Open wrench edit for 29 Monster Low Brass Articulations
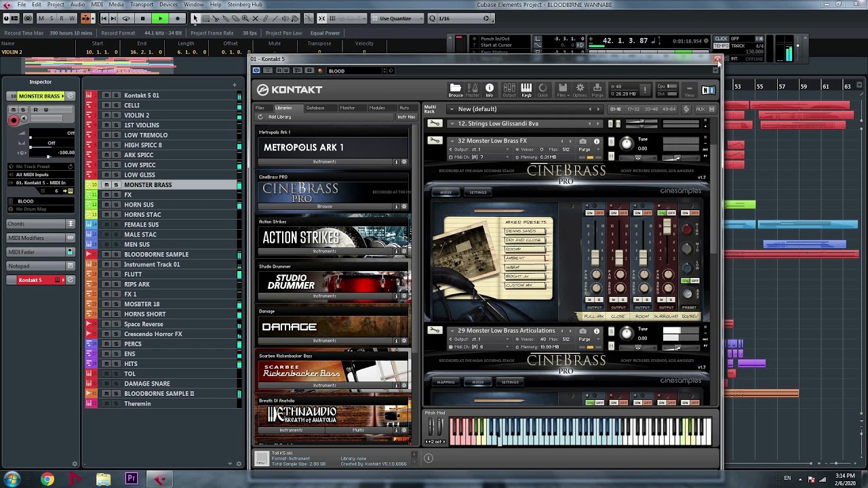868x488 pixels. [x=435, y=331]
